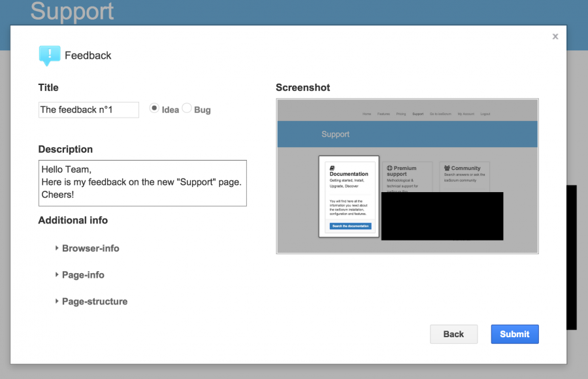This screenshot has height=379, width=588.
Task: Click the Community people icon in the preview
Action: (447, 168)
